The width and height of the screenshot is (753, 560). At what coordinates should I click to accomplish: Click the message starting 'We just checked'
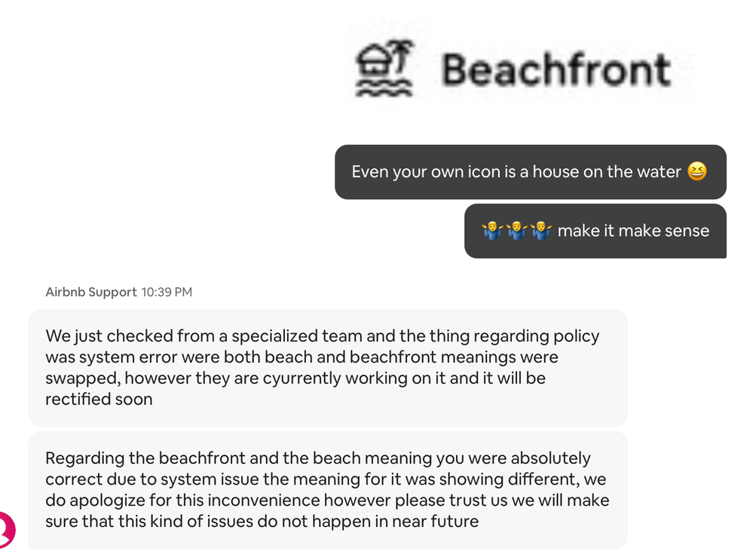pos(327,367)
